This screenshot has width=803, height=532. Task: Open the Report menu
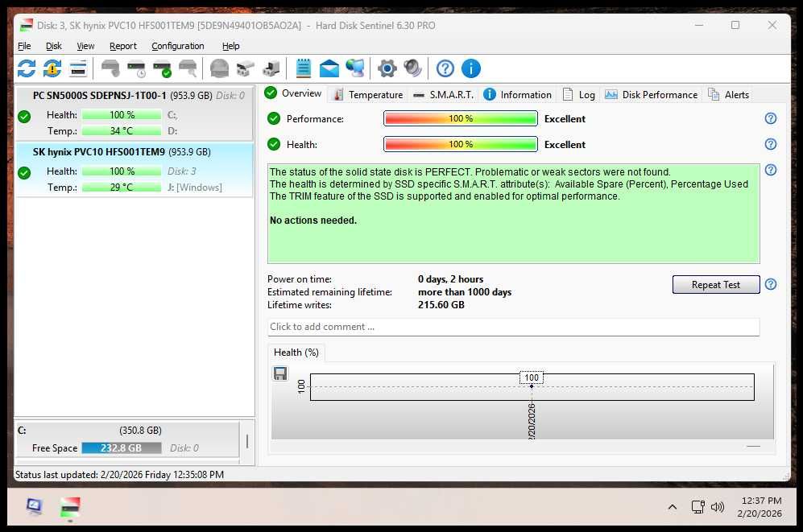123,46
